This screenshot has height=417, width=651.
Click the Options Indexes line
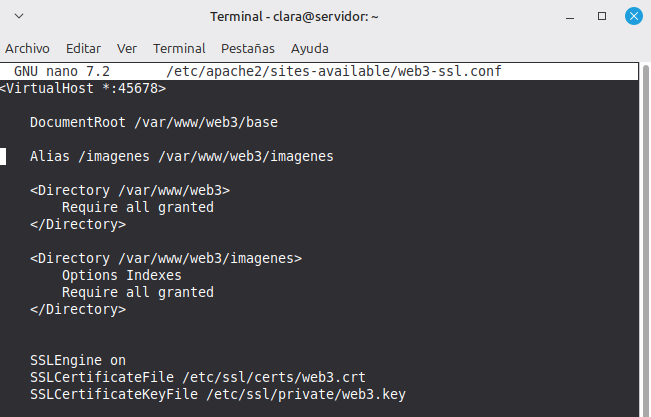[121, 275]
